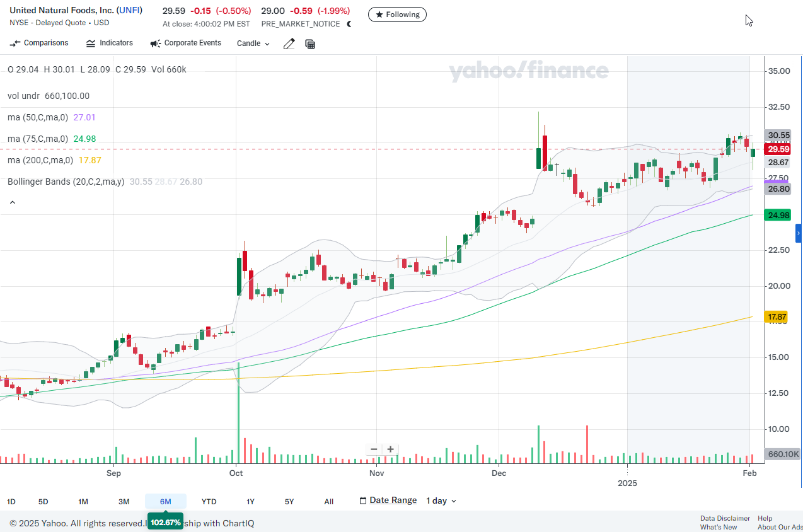
Task: Open the Data Disclaimer link
Action: pyautogui.click(x=725, y=518)
